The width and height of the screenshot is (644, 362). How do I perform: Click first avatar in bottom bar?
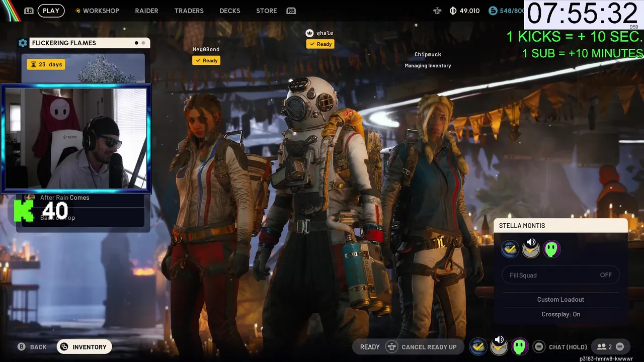point(478,347)
